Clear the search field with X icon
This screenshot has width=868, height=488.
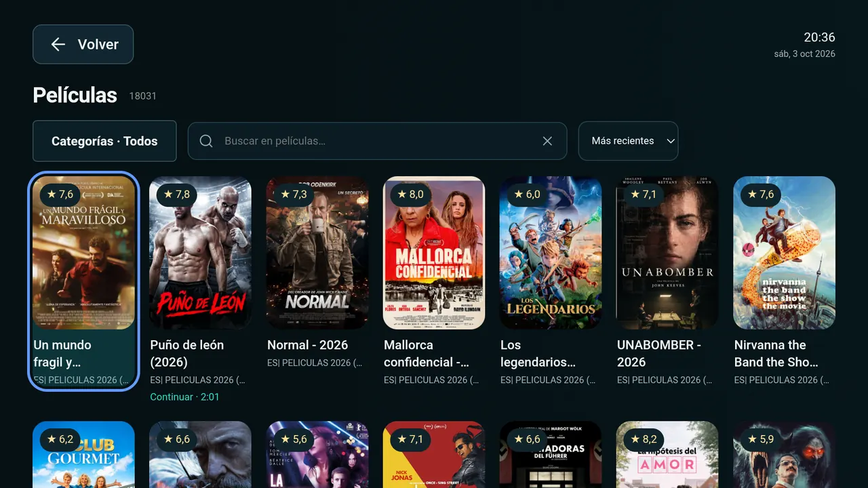pyautogui.click(x=547, y=141)
